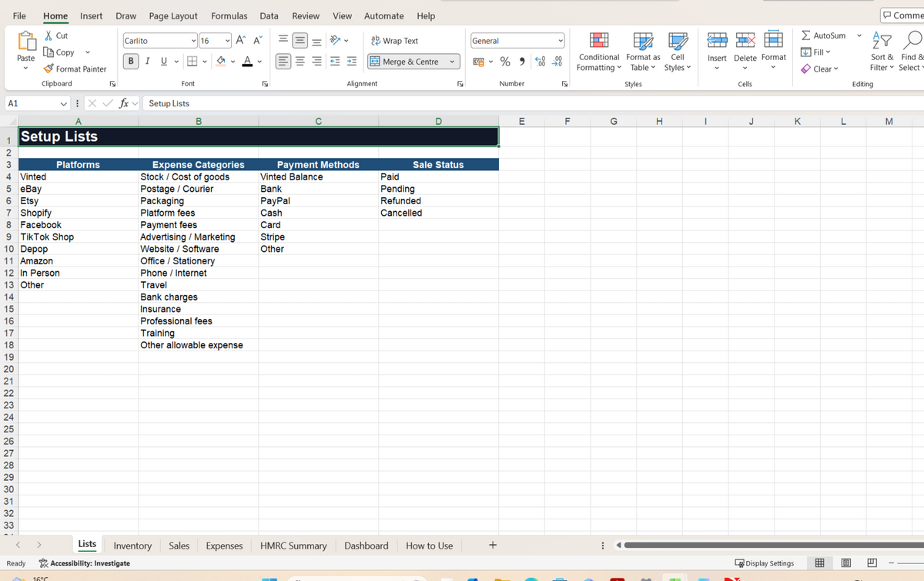Open Cell Styles gallery
Image resolution: width=924 pixels, height=581 pixels.
pos(678,52)
